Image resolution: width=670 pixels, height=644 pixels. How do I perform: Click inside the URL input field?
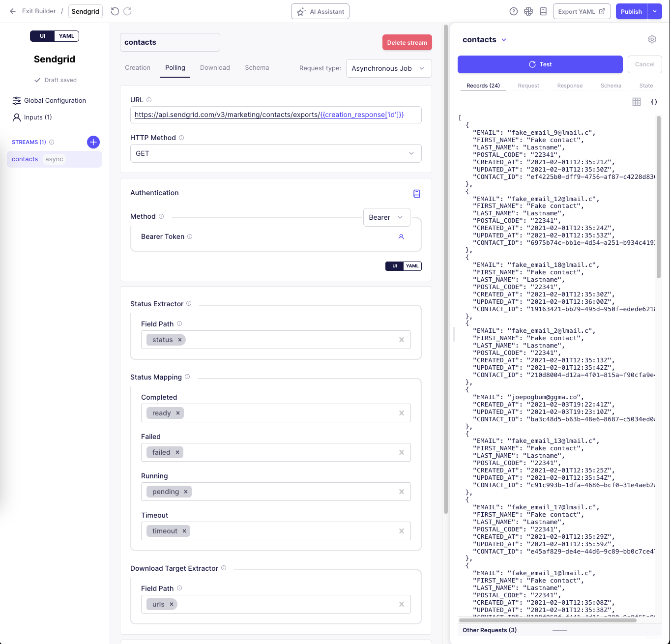click(276, 115)
